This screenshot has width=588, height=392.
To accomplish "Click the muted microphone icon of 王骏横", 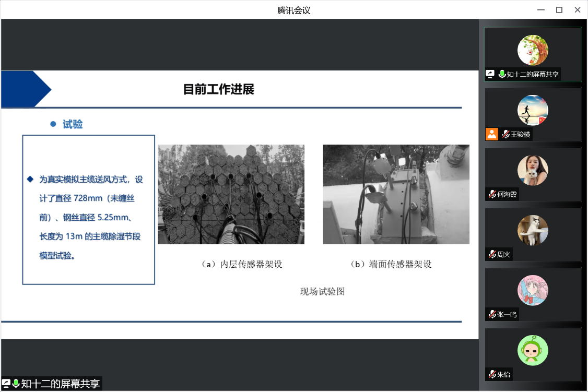I will (x=505, y=134).
